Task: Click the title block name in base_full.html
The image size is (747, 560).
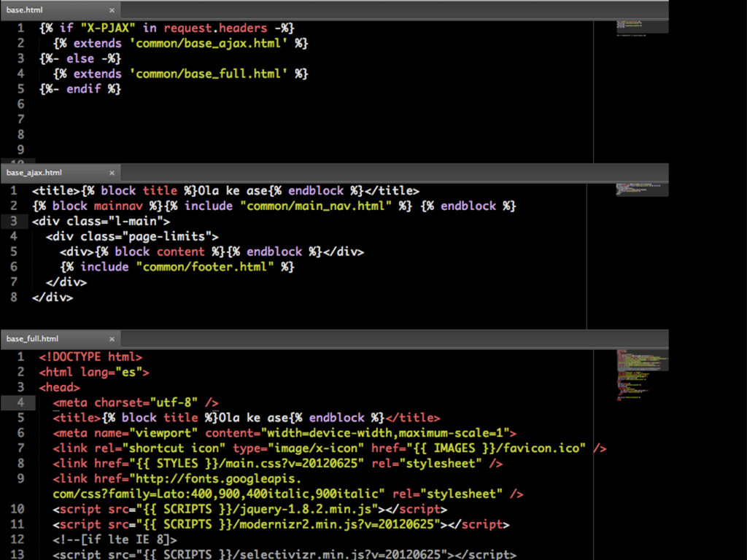Action: [181, 418]
